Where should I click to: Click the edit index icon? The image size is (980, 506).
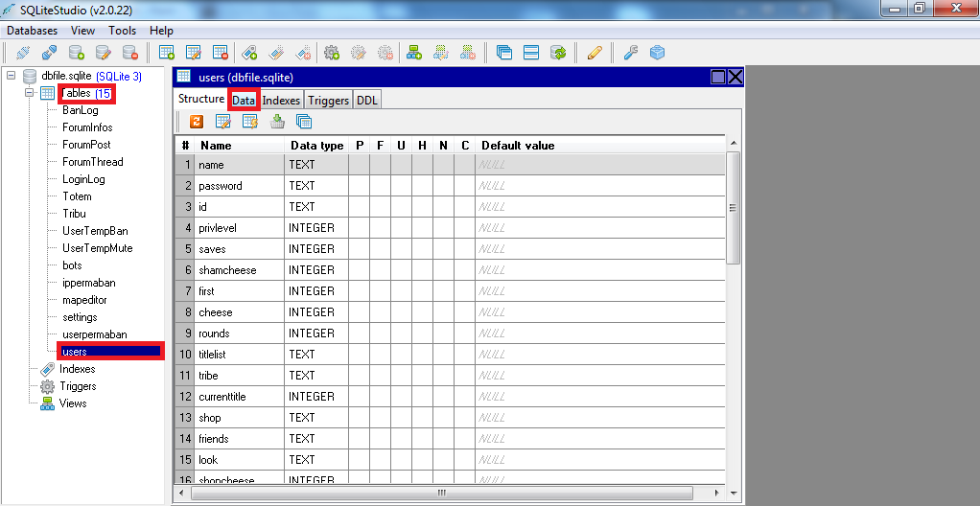tap(276, 53)
